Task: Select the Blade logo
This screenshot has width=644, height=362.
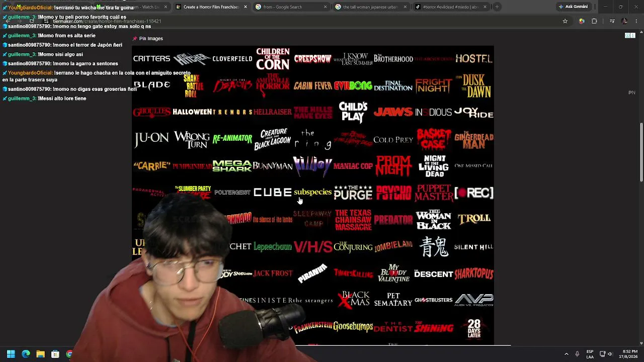Action: tap(151, 85)
